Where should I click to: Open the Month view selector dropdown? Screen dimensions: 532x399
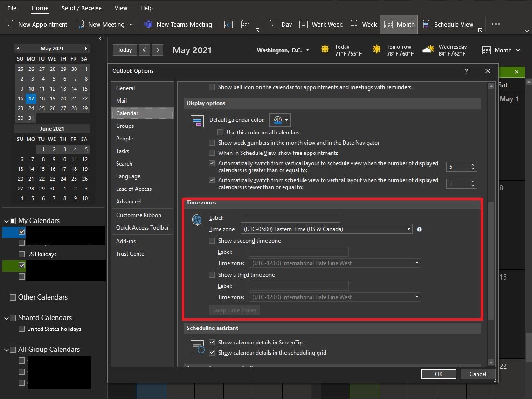click(x=501, y=50)
